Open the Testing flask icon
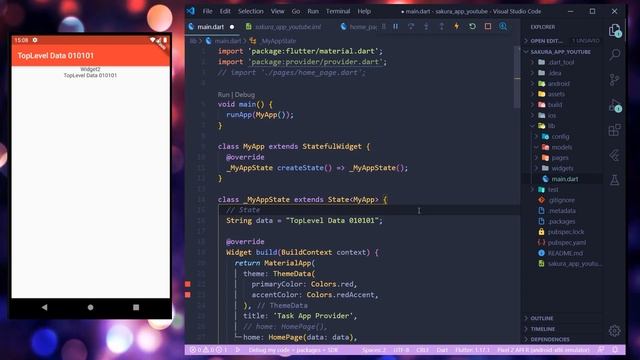The height and width of the screenshot is (360, 640). point(615,180)
